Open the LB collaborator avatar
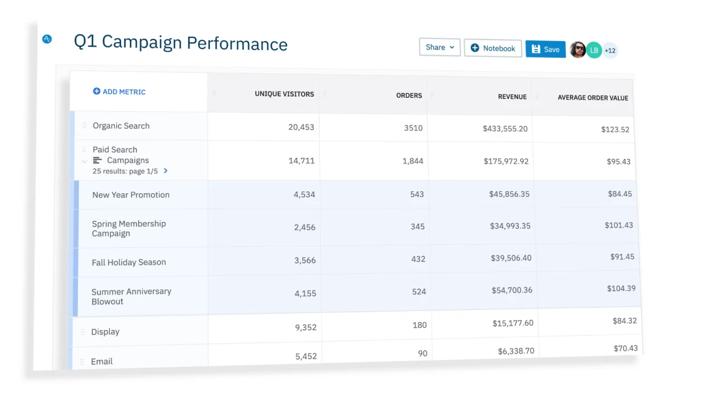Image resolution: width=711 pixels, height=400 pixels. [594, 50]
